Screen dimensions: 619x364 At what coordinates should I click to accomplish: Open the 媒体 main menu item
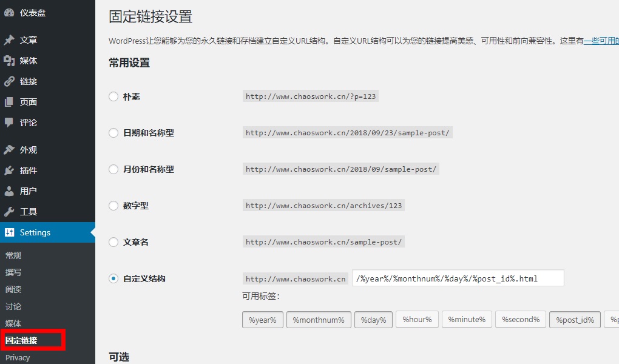[x=47, y=61]
